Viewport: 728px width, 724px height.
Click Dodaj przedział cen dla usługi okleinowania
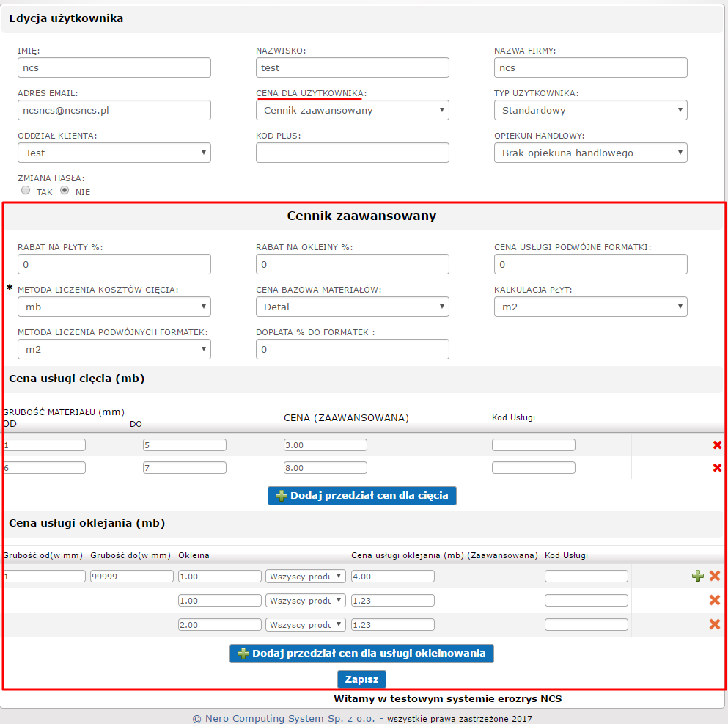pos(361,654)
